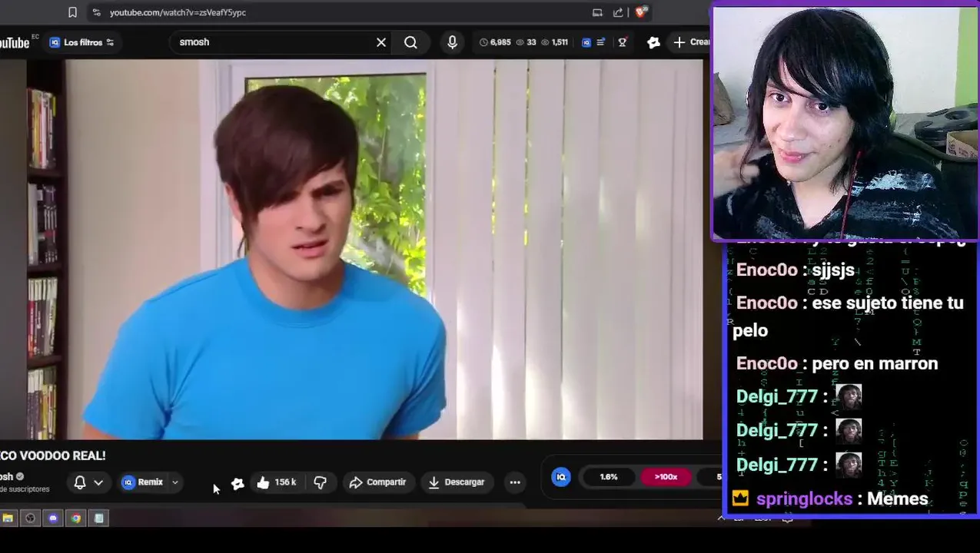The width and height of the screenshot is (980, 553).
Task: Click the award/trophy icon in header
Action: (x=623, y=42)
